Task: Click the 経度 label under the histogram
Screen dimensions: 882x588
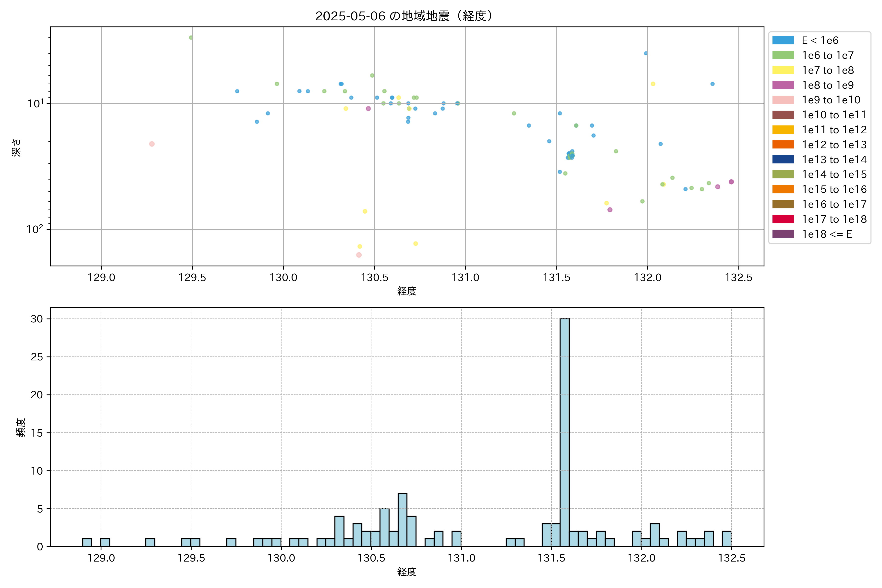Action: click(407, 572)
